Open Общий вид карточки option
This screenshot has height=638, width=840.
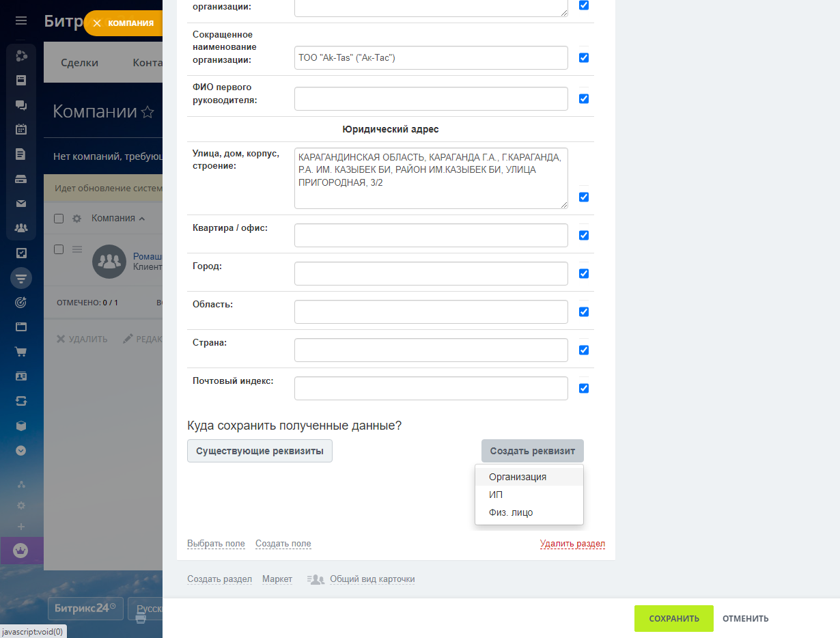coord(372,579)
